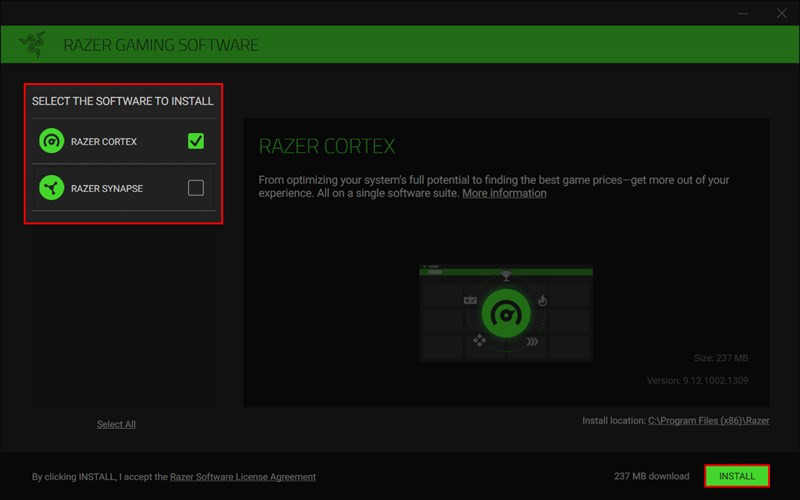Click the Razer Synapse icon in list
This screenshot has width=800, height=500.
(x=51, y=188)
